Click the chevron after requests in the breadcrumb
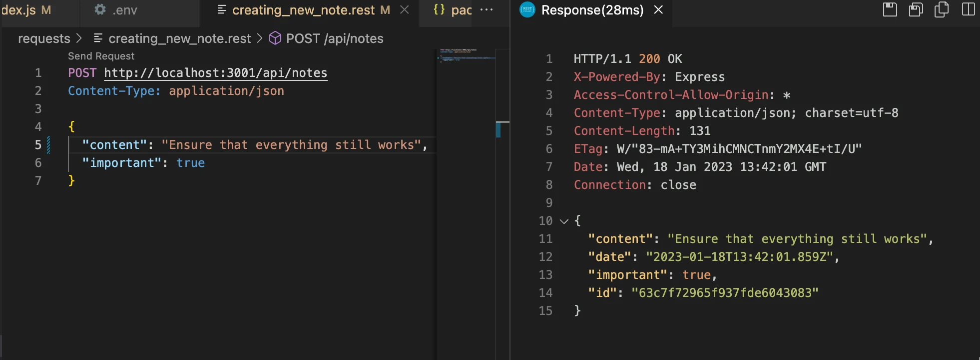 pos(79,38)
